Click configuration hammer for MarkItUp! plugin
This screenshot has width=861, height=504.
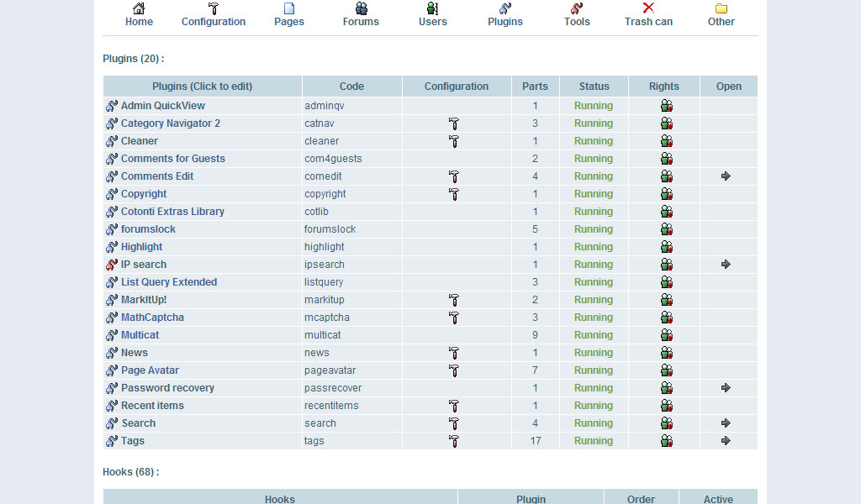[x=454, y=300]
